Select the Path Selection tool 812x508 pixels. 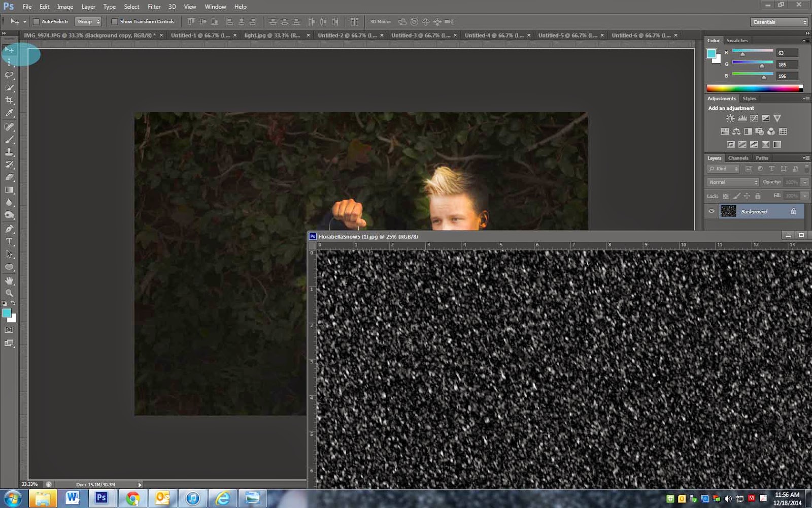[x=9, y=254]
